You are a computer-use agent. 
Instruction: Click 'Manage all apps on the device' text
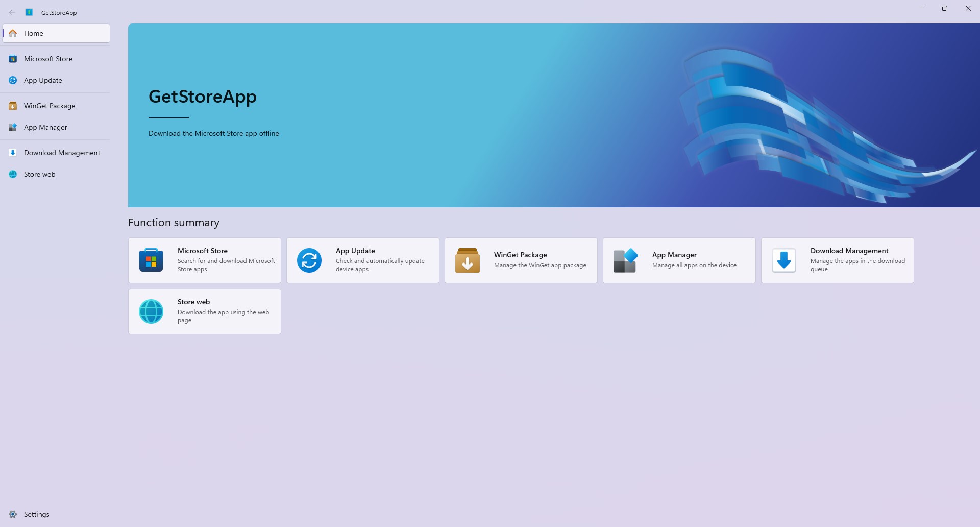[x=694, y=265]
